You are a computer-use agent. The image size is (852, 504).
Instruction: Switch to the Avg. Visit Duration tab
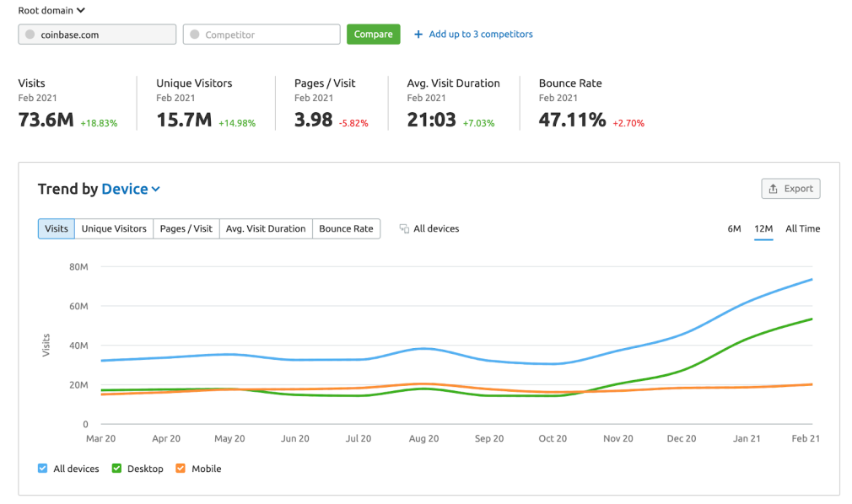click(265, 228)
